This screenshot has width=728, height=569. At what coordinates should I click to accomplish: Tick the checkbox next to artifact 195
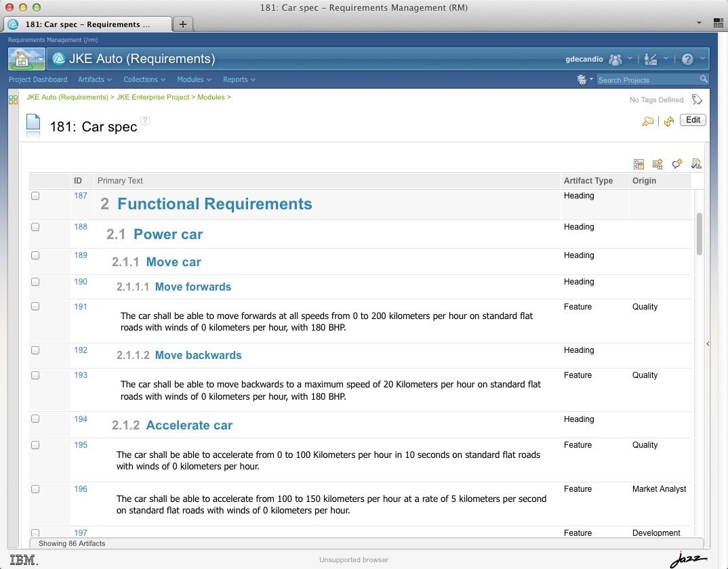click(x=35, y=445)
